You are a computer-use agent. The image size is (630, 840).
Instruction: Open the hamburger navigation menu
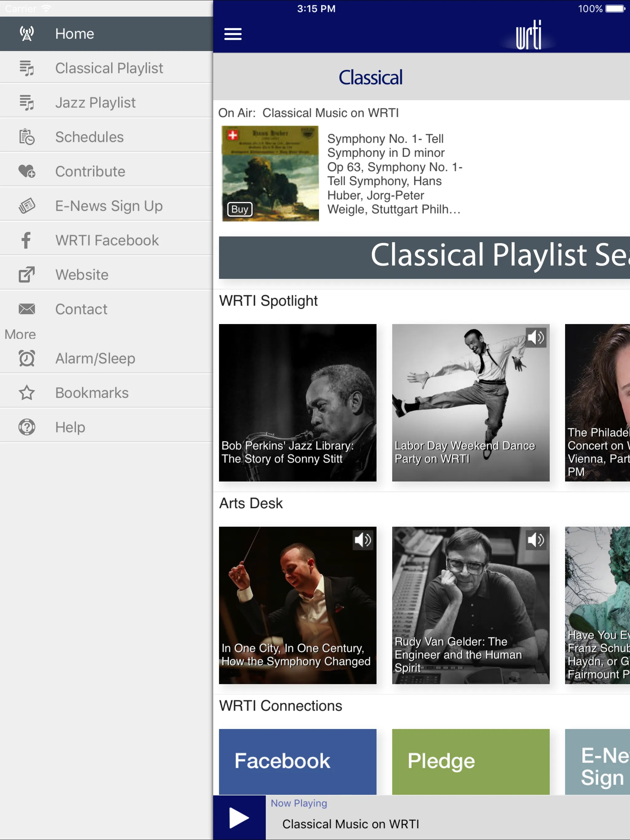click(x=233, y=34)
